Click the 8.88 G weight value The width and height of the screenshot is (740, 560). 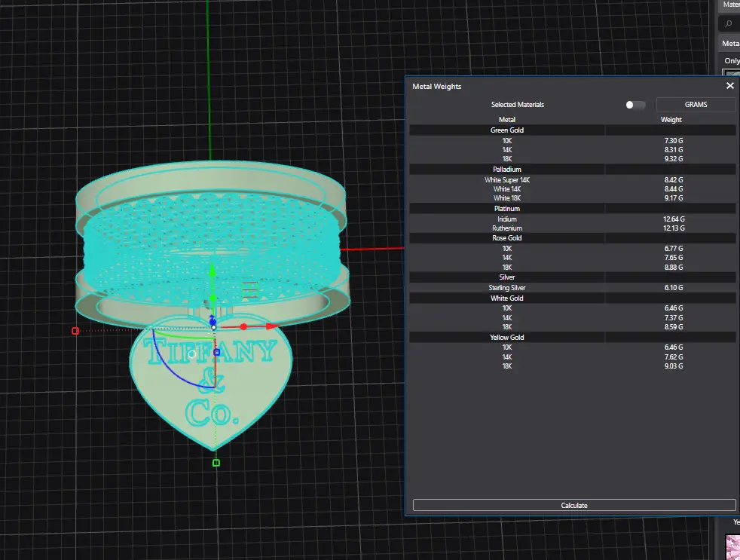674,268
